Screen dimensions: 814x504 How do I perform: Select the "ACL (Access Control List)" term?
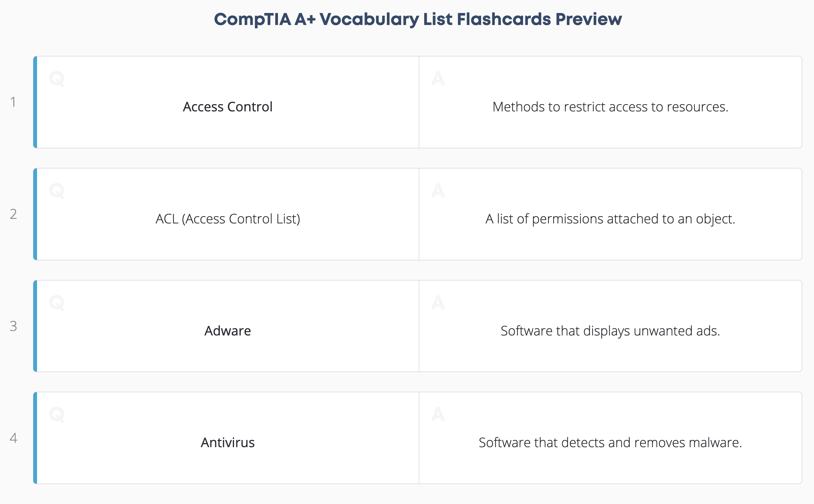[x=228, y=219]
